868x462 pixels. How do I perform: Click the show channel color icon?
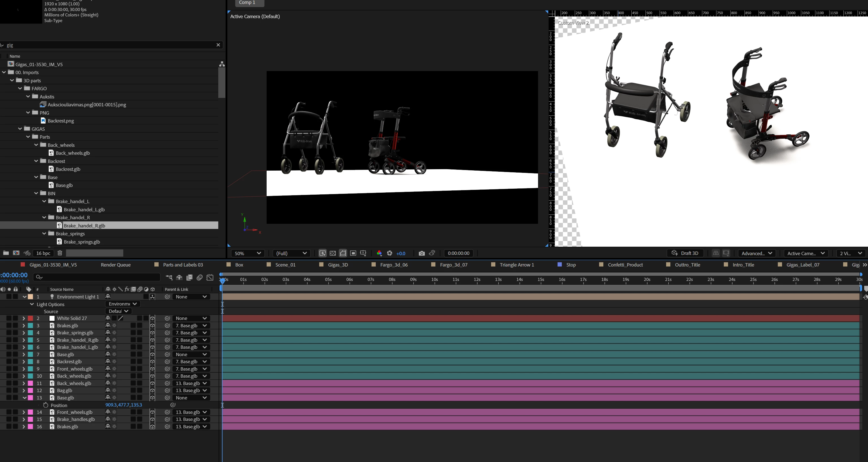[x=379, y=253]
